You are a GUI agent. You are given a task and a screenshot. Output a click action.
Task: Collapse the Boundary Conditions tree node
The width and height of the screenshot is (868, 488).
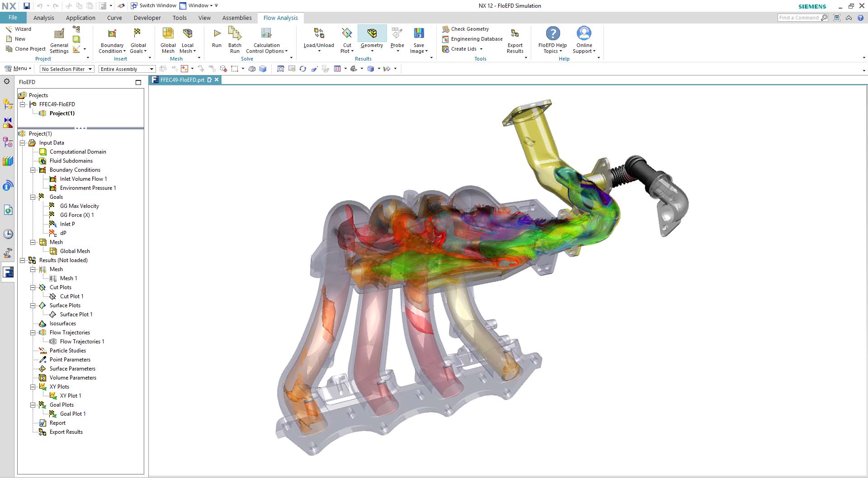[33, 170]
